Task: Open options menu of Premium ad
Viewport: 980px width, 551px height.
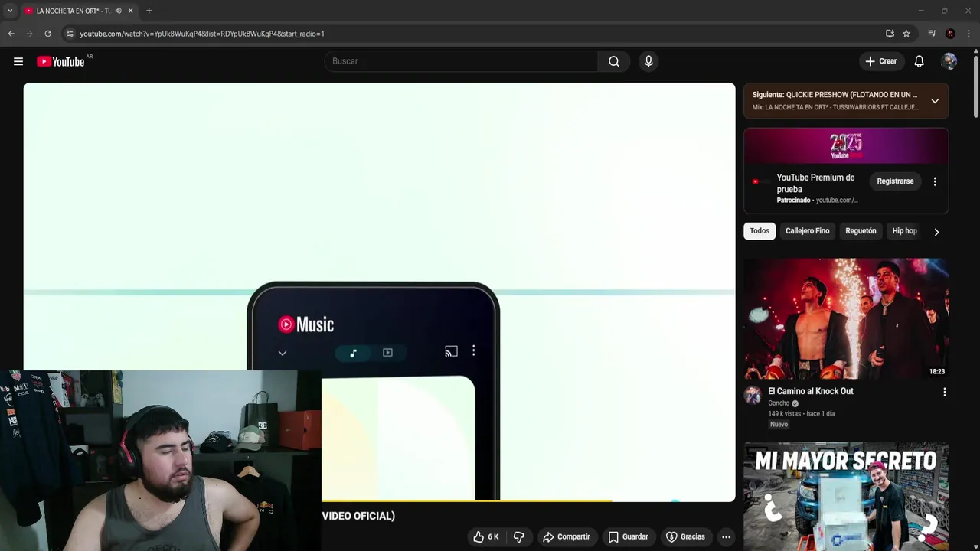Action: 934,181
